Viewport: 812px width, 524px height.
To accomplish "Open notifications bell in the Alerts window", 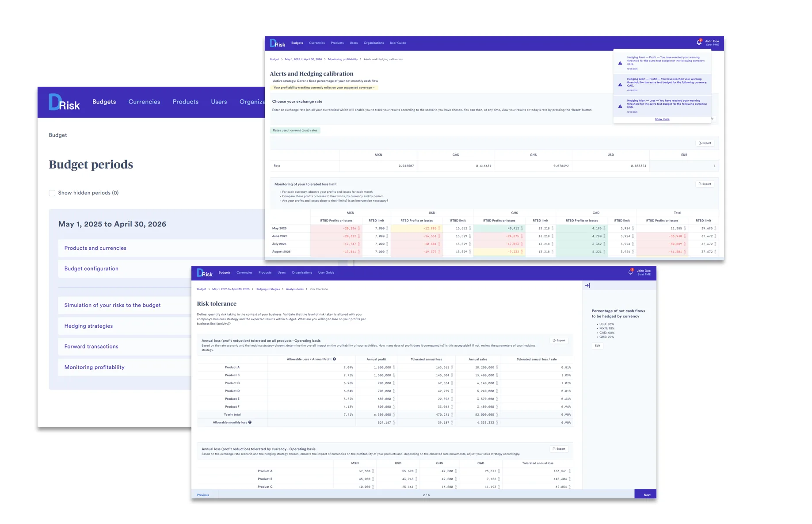I will [x=699, y=42].
